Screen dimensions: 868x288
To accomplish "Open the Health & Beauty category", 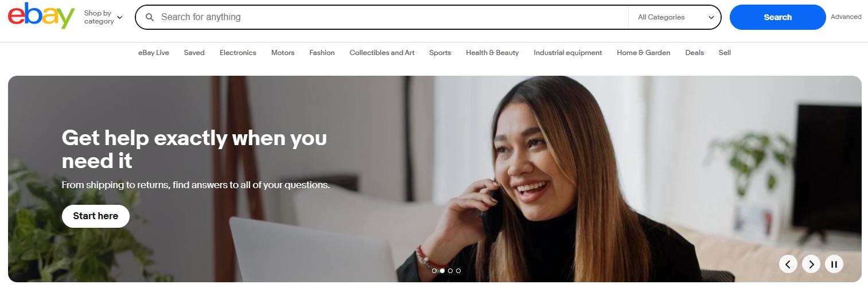I will click(x=492, y=53).
